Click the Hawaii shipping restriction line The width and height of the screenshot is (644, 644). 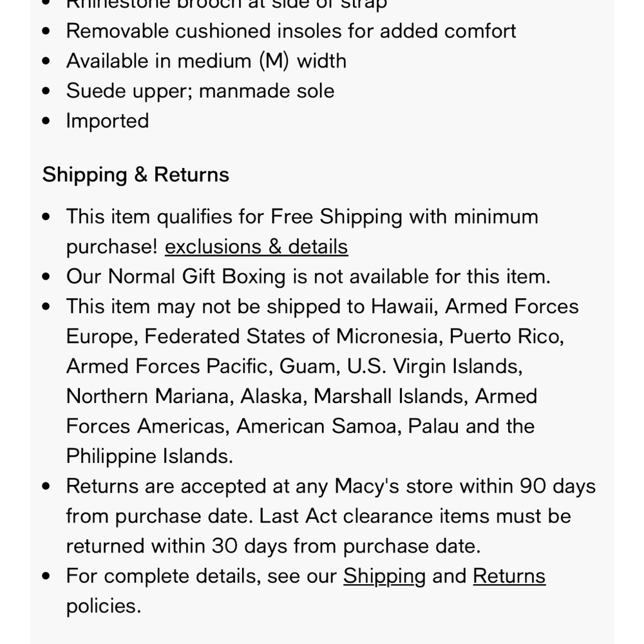pos(323,307)
